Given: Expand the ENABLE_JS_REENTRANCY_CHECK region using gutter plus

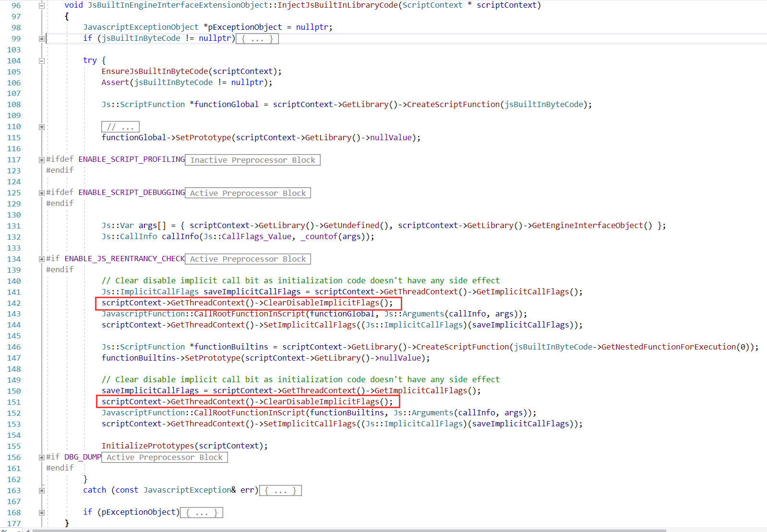Looking at the screenshot, I should (42, 259).
